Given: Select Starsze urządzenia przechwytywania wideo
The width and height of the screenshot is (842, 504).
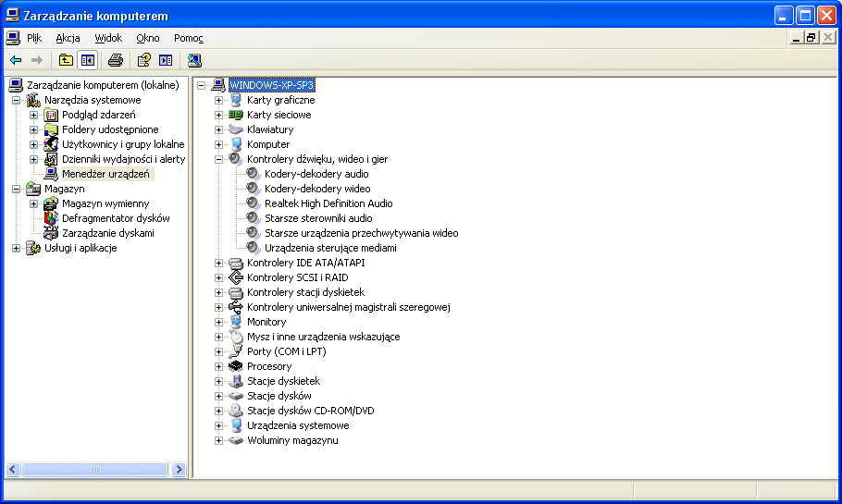Looking at the screenshot, I should (x=362, y=233).
